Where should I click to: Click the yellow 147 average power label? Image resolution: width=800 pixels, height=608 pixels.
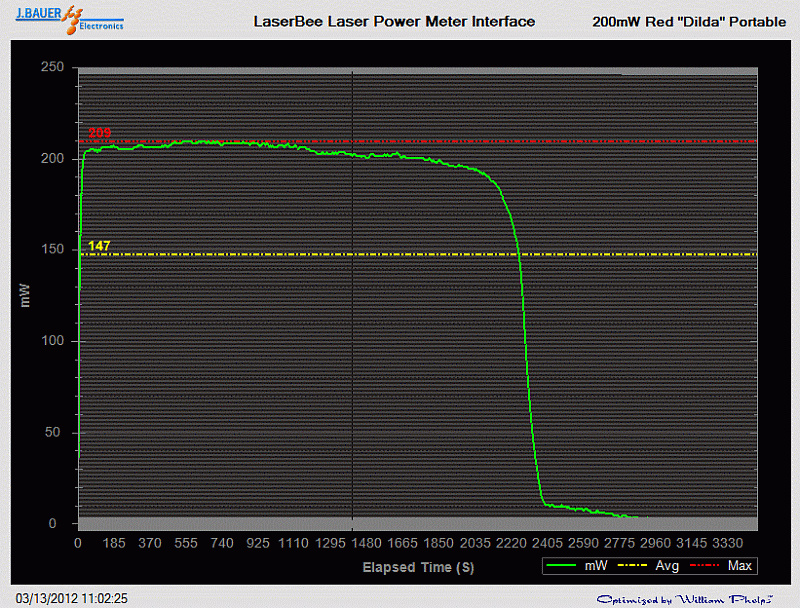(98, 244)
